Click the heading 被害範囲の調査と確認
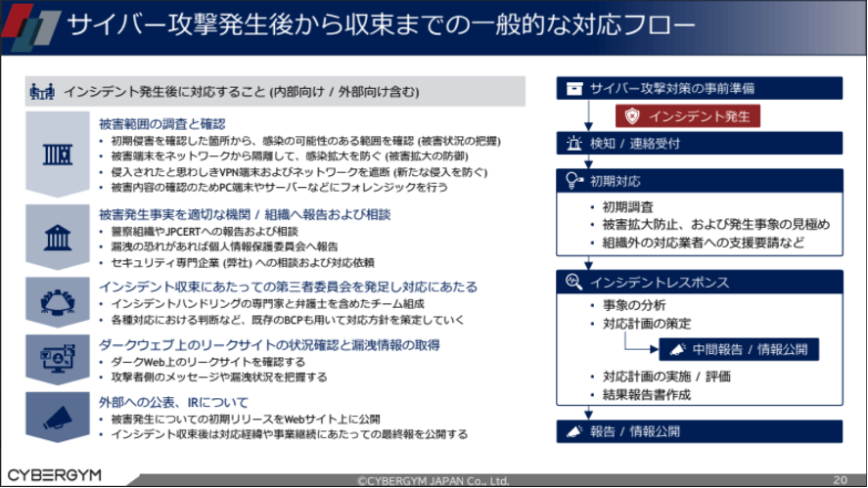 click(x=162, y=124)
